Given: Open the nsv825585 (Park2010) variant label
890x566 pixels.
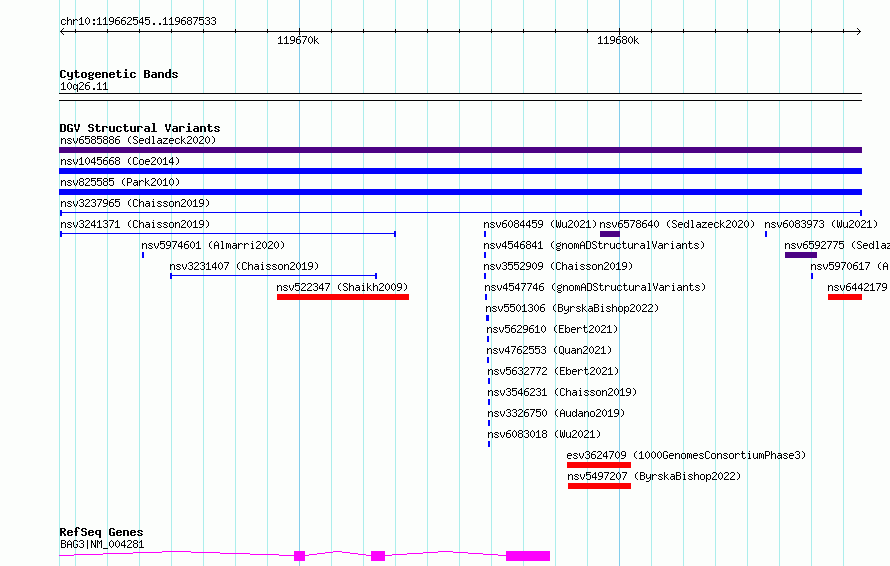Looking at the screenshot, I should pos(120,182).
